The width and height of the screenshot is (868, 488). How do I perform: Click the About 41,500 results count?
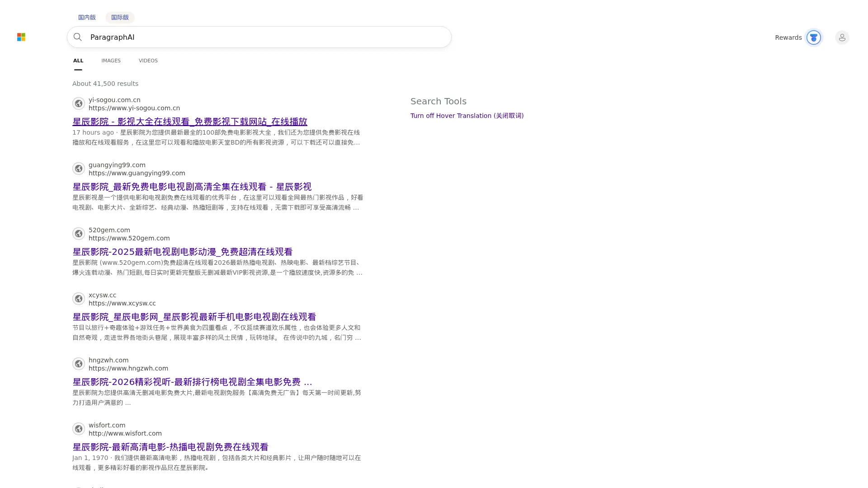(x=105, y=84)
